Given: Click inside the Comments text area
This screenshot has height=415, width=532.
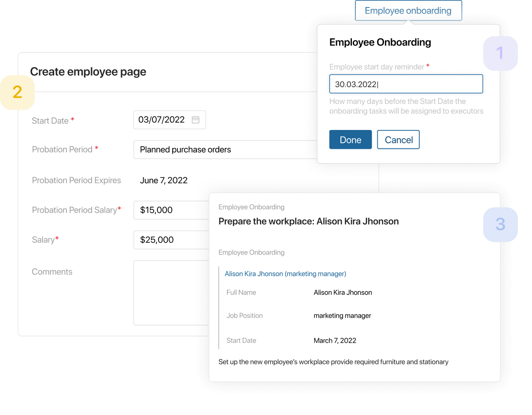Looking at the screenshot, I should [x=171, y=293].
